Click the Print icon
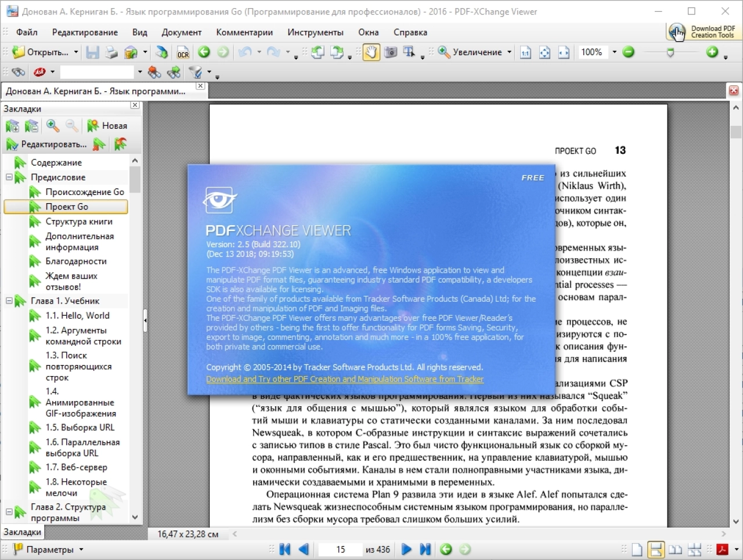This screenshot has height=560, width=743. [111, 52]
